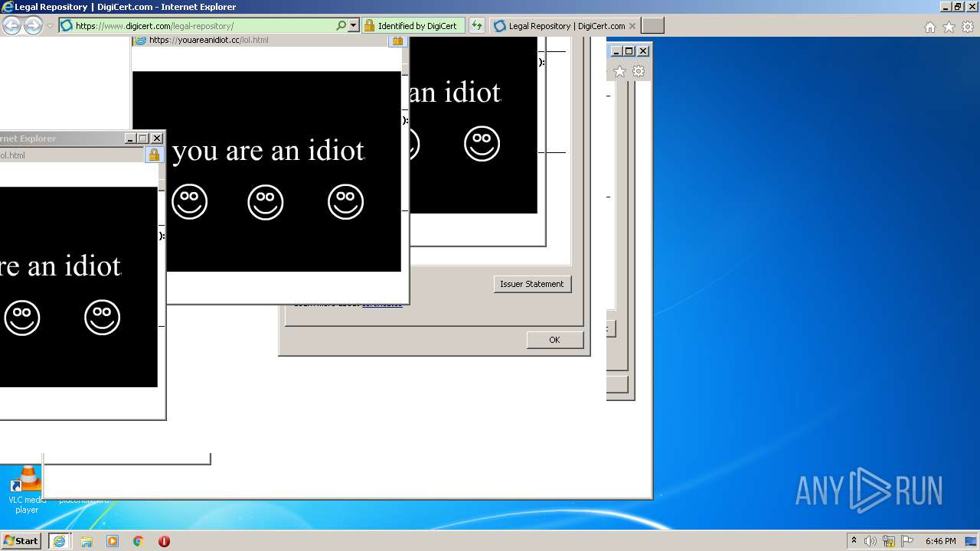Minimize the right background IE window
This screenshot has width=980, height=551.
click(616, 51)
